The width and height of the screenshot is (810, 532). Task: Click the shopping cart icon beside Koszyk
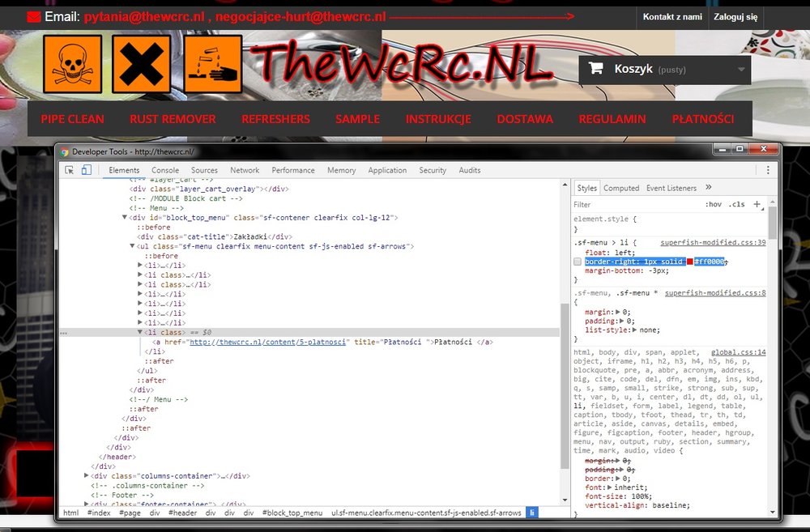[x=595, y=68]
